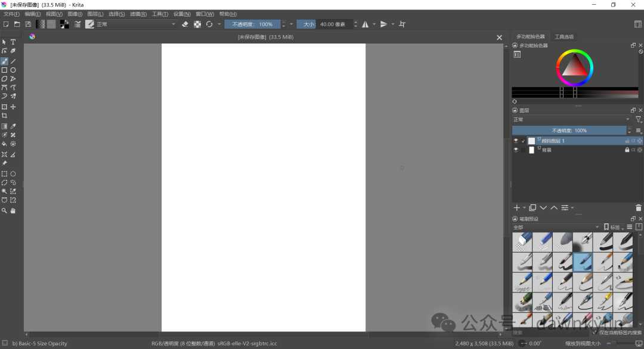Select the Fill tool
Viewport: 644px width, 349px height.
4,143
